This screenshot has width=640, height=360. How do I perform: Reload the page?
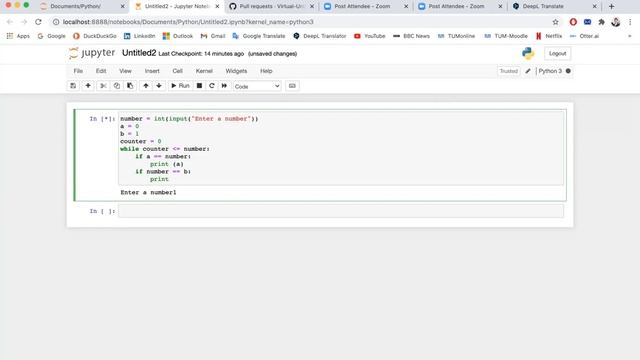point(38,22)
